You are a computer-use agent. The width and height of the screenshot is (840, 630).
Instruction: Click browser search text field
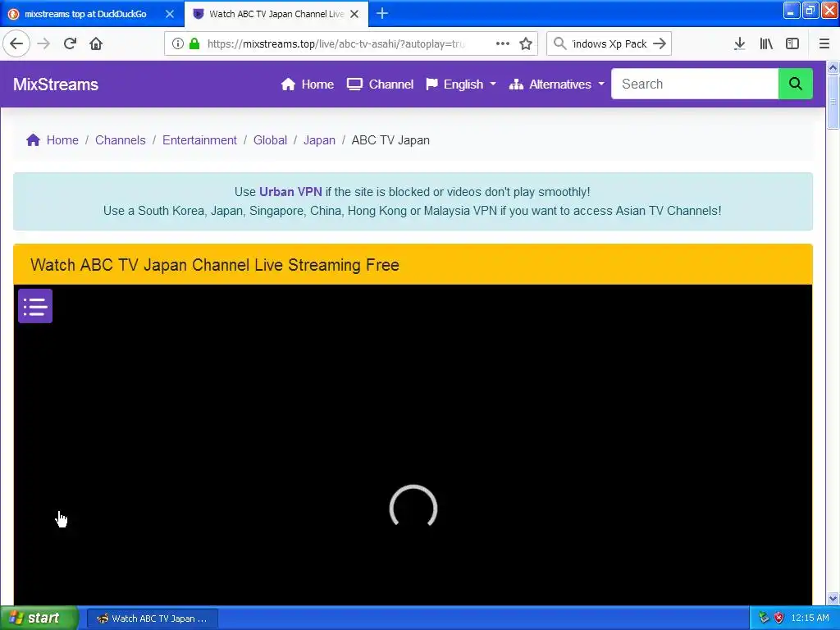[609, 43]
